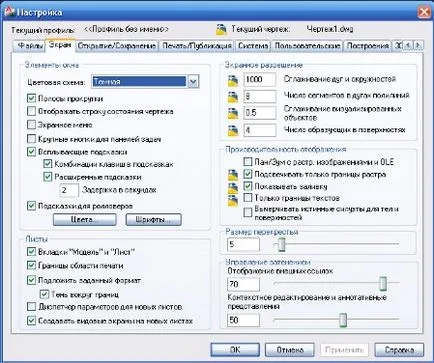434x363 pixels.
Task: Click the drawing icon beside Сглаживание дуг и окружностей
Action: click(233, 80)
